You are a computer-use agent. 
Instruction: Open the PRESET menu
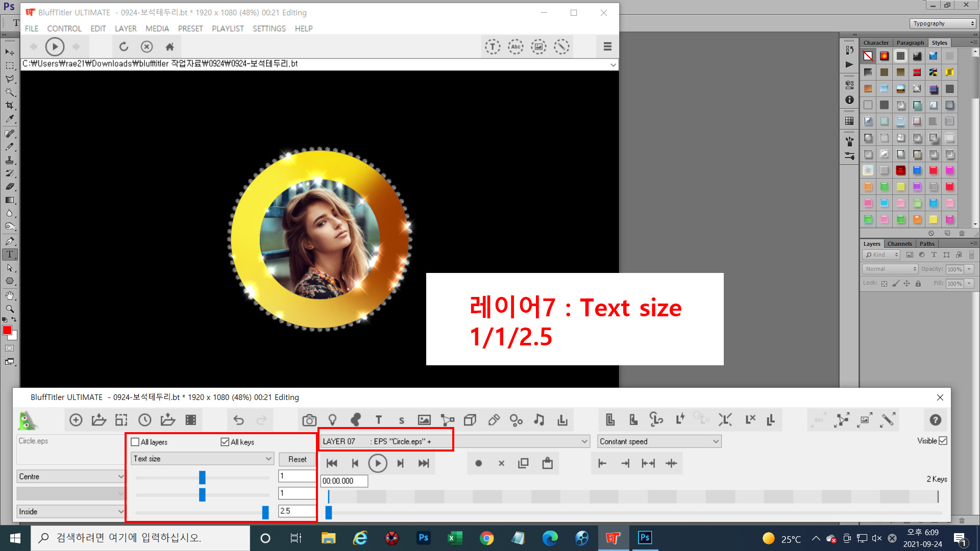(190, 29)
